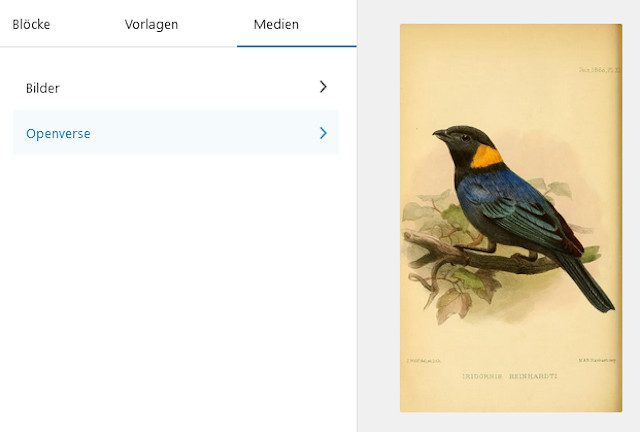640x432 pixels.
Task: Click the gray editor canvas beside the image
Action: coord(378,216)
